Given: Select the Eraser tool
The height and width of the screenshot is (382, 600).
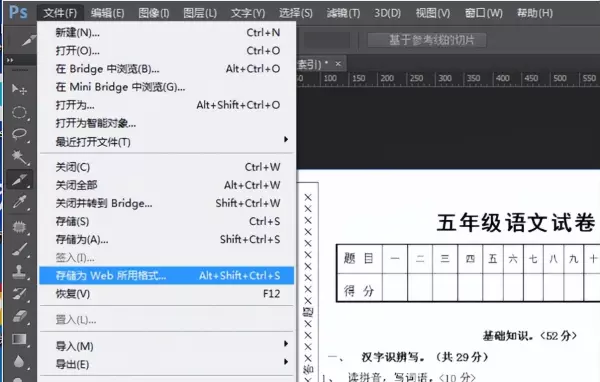Looking at the screenshot, I should point(19,316).
